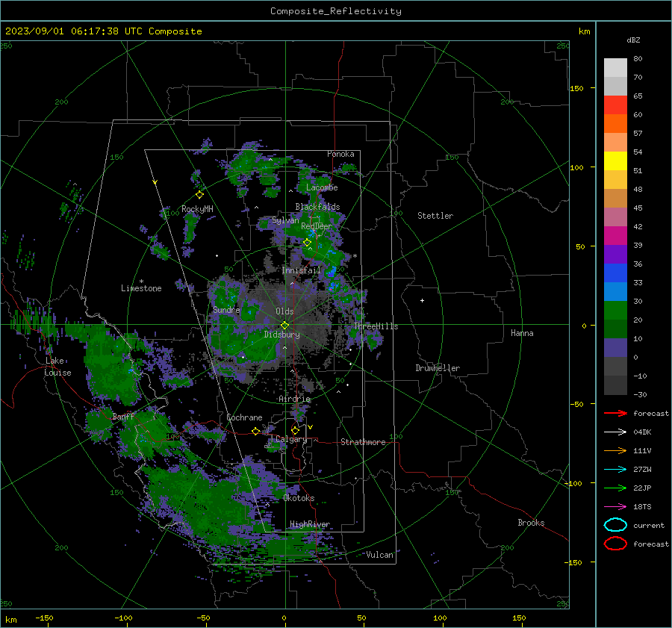The width and height of the screenshot is (672, 628).
Task: Click the Innisfail label
Action: 301,270
